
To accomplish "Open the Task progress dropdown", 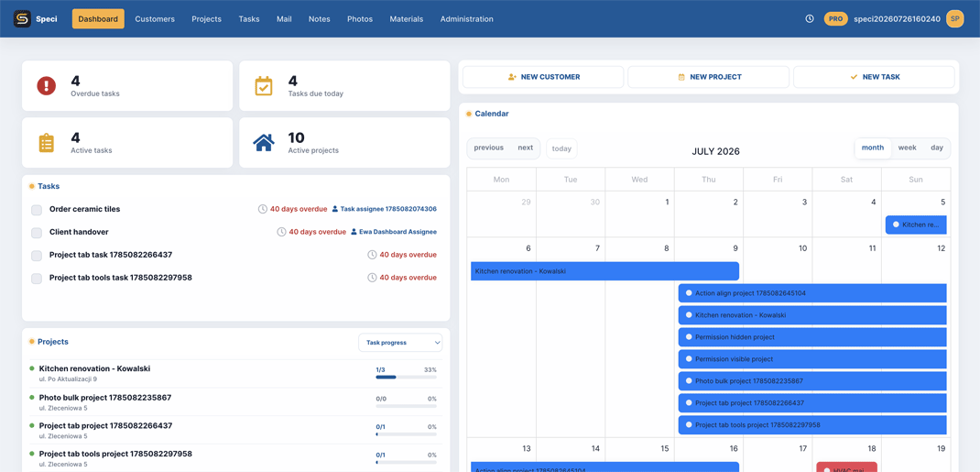I will coord(400,343).
